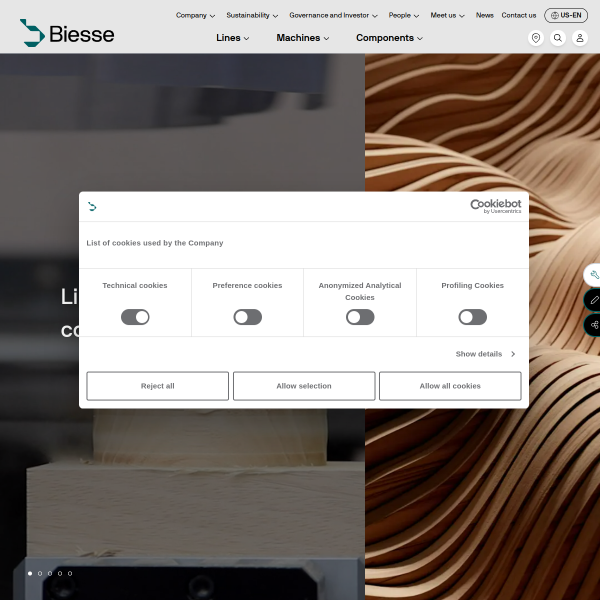Click the 'Preference cookies' label
The image size is (600, 600).
click(247, 285)
